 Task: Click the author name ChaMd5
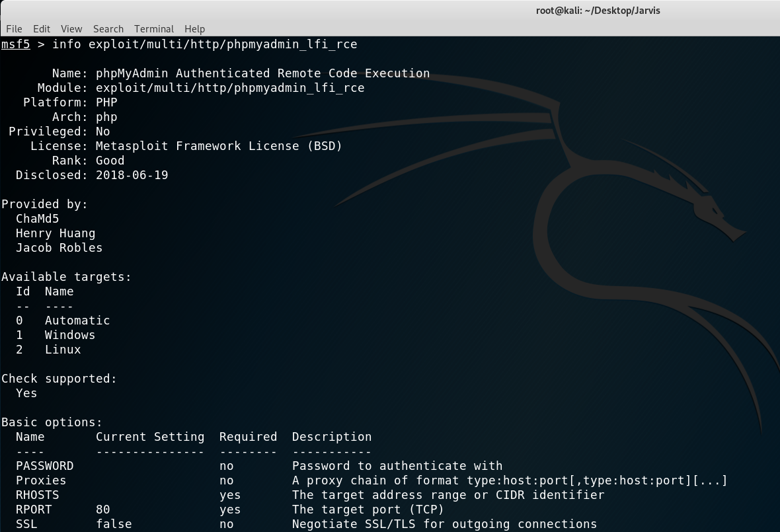pos(37,219)
